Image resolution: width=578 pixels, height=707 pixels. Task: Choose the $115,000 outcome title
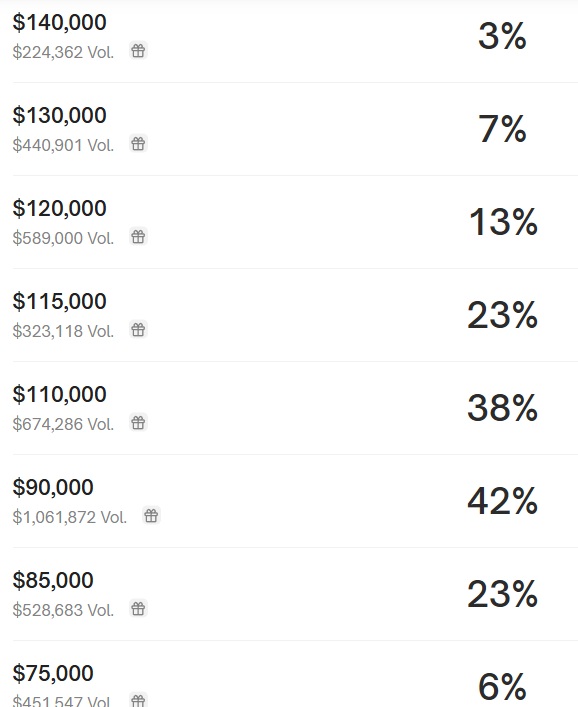[x=60, y=301]
